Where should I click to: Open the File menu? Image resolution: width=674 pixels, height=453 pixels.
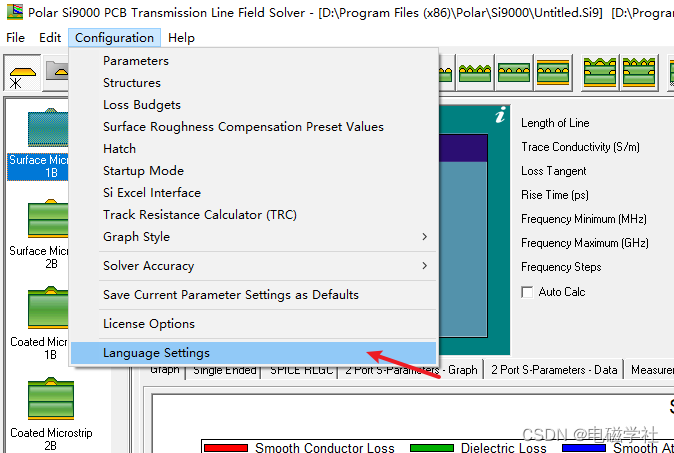click(15, 38)
